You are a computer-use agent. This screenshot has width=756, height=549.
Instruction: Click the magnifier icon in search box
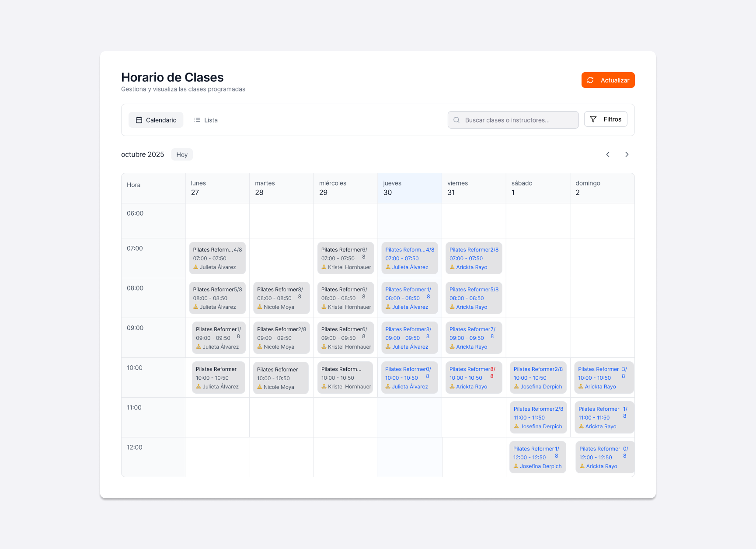[456, 120]
